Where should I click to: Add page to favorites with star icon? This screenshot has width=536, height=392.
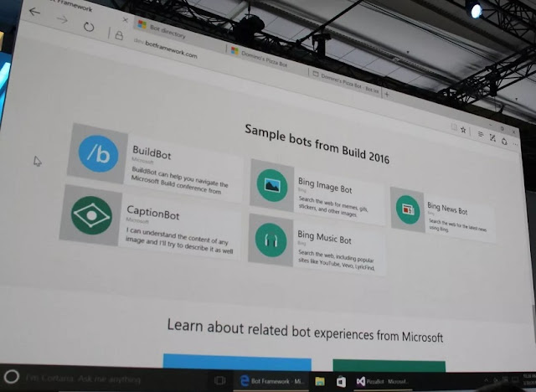point(463,130)
